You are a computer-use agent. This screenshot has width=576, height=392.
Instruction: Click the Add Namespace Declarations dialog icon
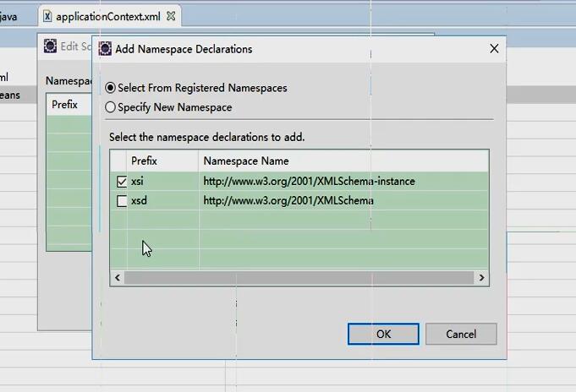point(105,48)
